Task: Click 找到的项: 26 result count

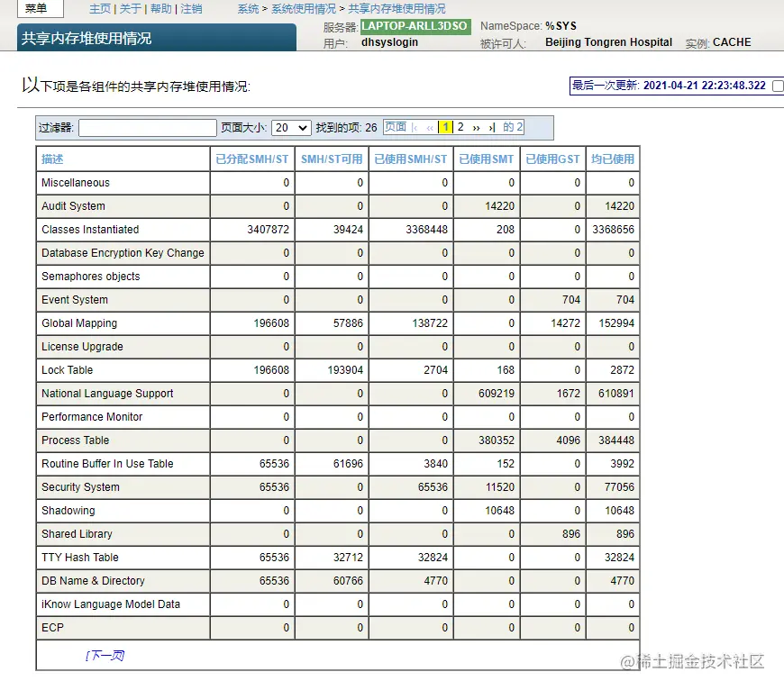Action: [346, 128]
